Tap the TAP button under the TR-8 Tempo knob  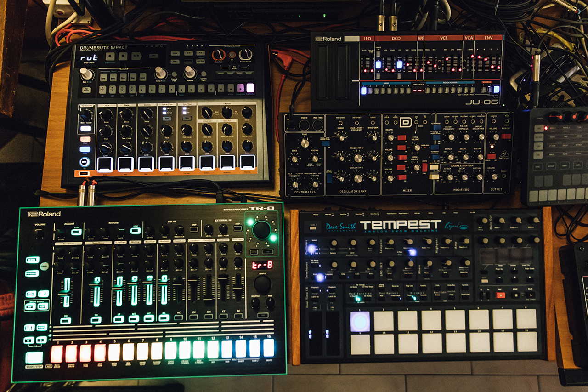tap(263, 315)
